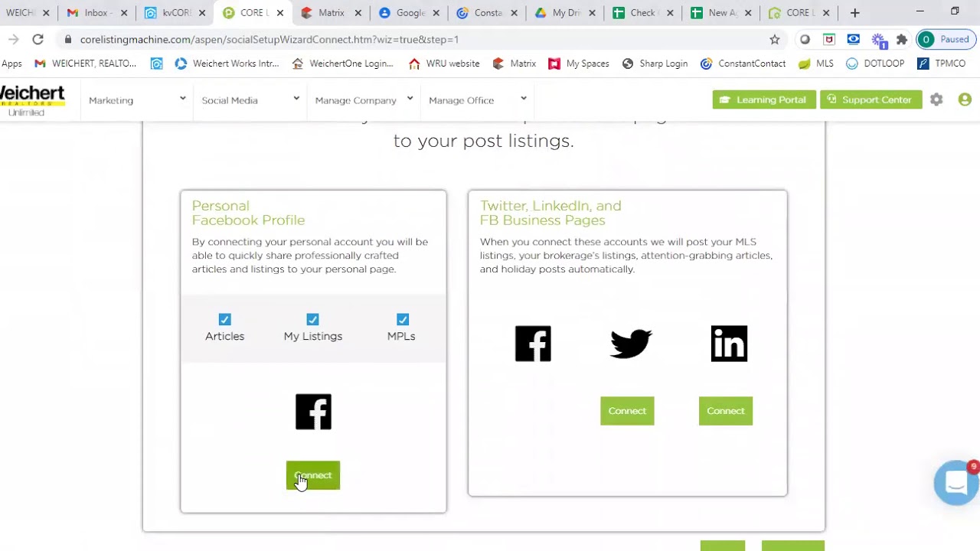Open the Apps bookmark
This screenshot has height=551, width=980.
point(11,64)
